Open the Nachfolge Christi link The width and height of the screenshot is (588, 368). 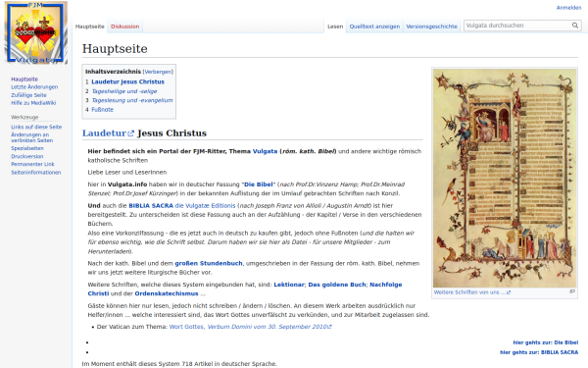[x=386, y=285]
